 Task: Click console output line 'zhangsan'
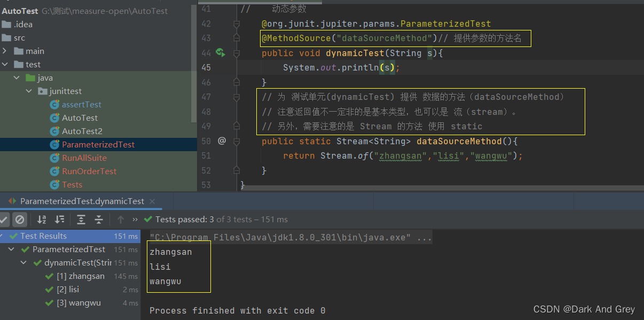click(171, 252)
